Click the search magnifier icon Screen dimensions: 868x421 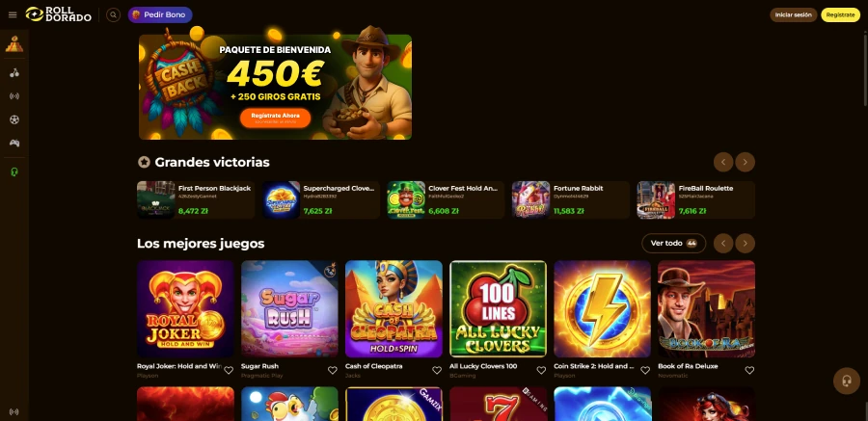click(114, 15)
